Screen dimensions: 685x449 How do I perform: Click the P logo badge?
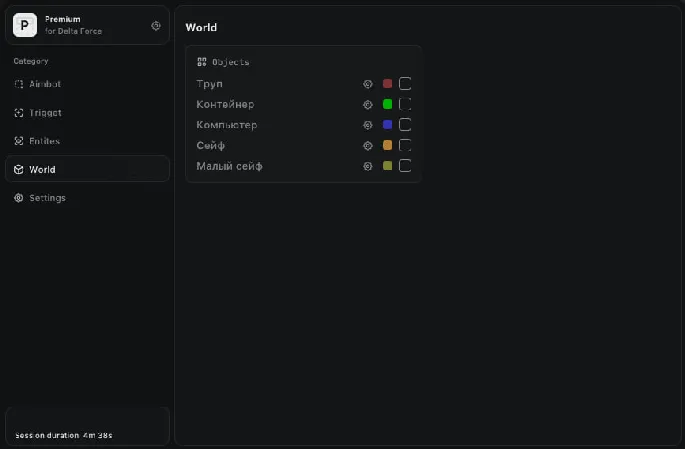pyautogui.click(x=25, y=25)
